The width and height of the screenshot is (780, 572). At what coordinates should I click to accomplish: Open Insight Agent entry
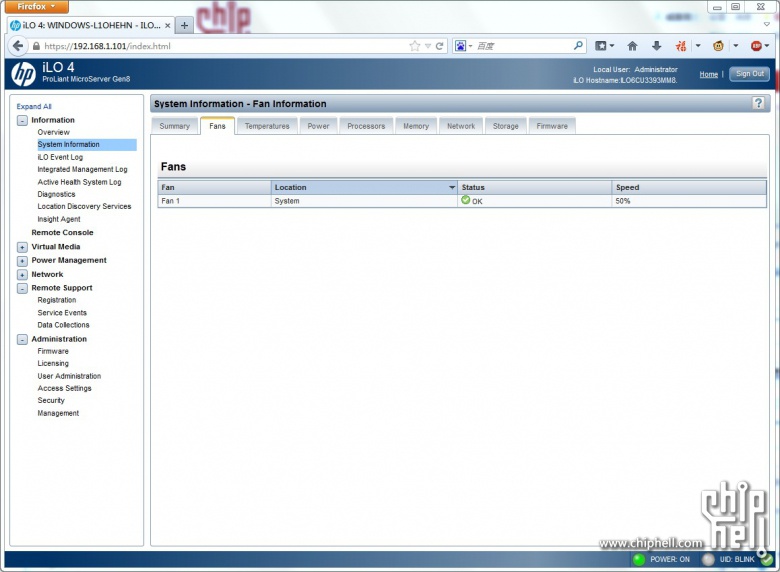tap(59, 219)
